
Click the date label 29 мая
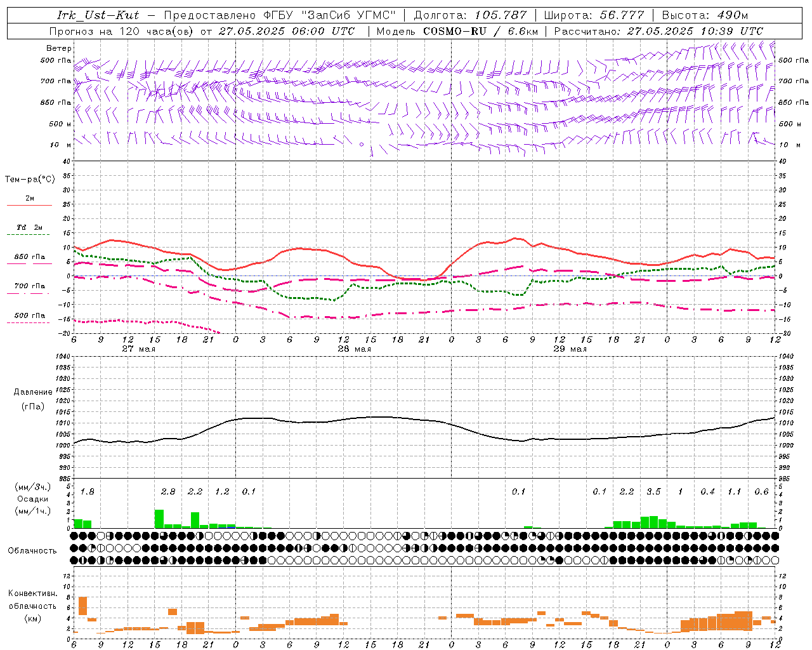click(570, 349)
